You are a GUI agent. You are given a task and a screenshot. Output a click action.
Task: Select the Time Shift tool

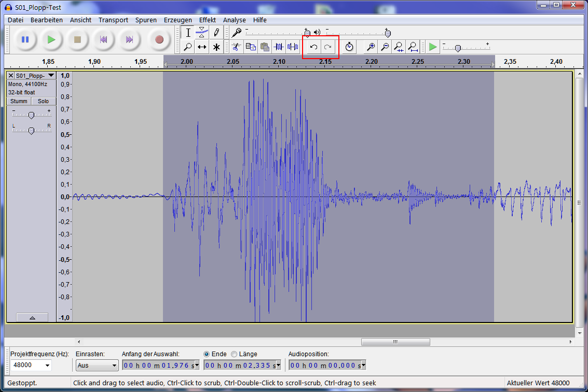coord(202,47)
